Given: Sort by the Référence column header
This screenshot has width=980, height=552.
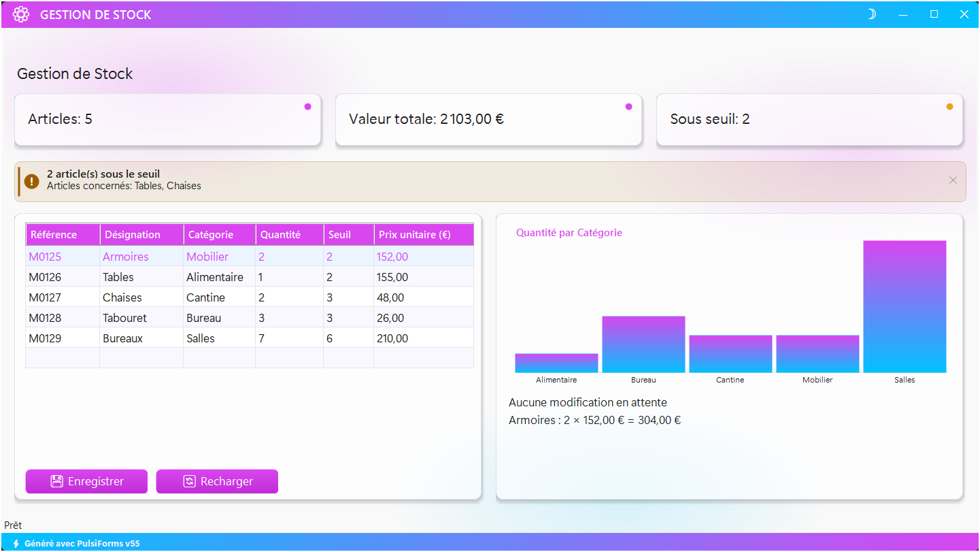Looking at the screenshot, I should pyautogui.click(x=63, y=235).
